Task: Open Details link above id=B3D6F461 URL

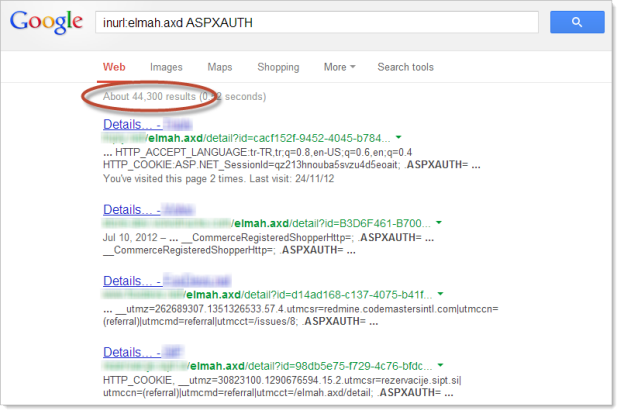Action: click(149, 210)
